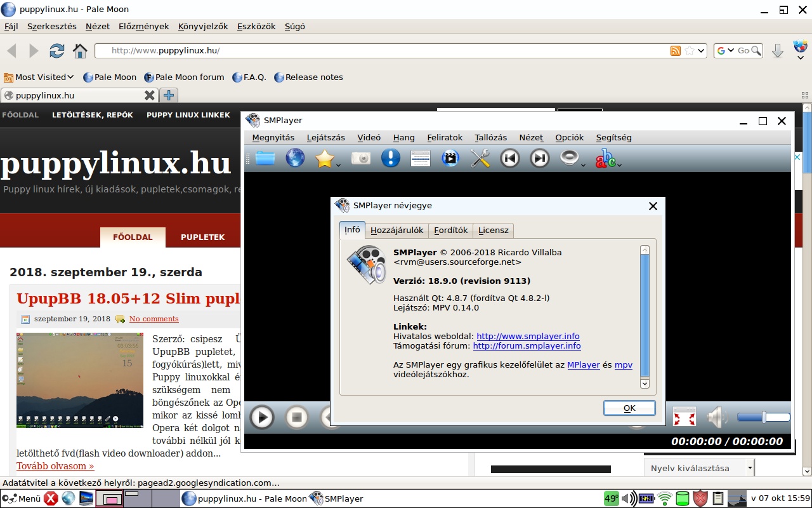Screen dimensions: 812x508
Task: Open the Opciók menu in SMPlayer
Action: pos(570,137)
